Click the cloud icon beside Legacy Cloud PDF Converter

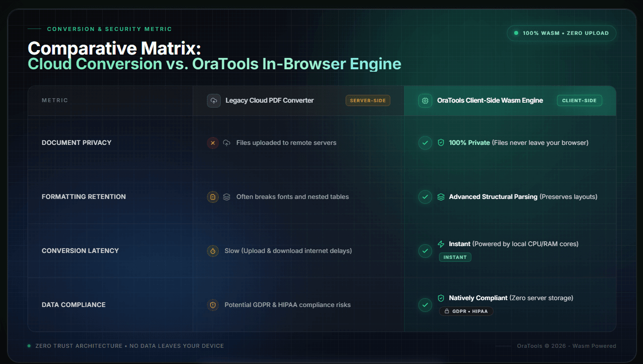point(214,101)
